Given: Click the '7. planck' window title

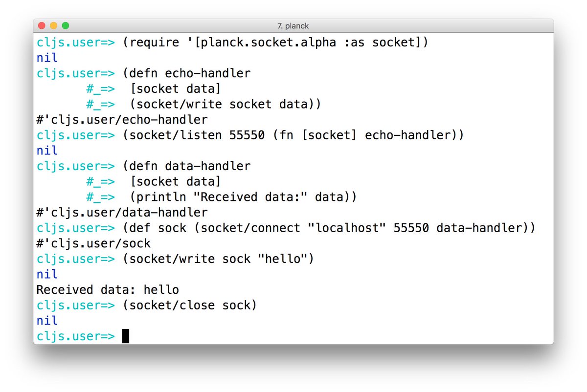Looking at the screenshot, I should pyautogui.click(x=293, y=26).
